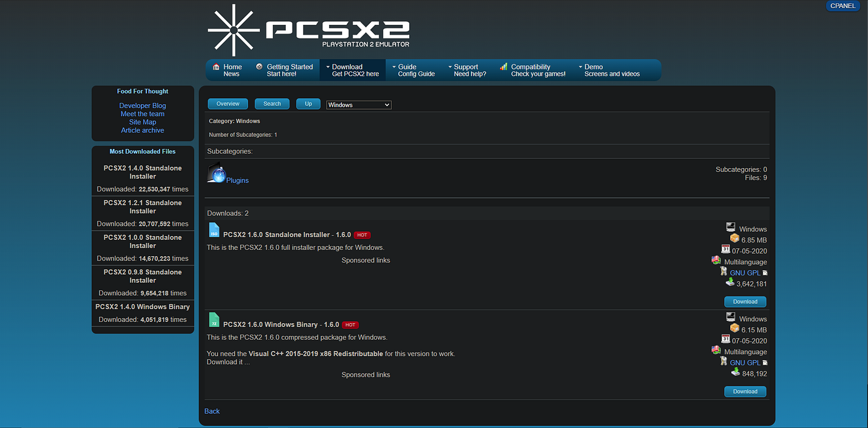Click the download count icon beside 848,192

(x=735, y=372)
